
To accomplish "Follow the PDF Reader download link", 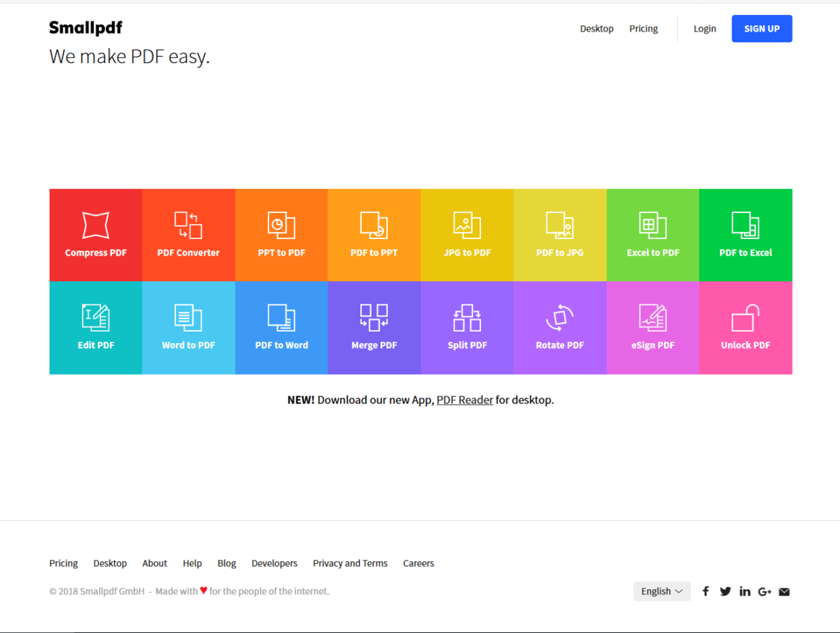I will (x=465, y=400).
